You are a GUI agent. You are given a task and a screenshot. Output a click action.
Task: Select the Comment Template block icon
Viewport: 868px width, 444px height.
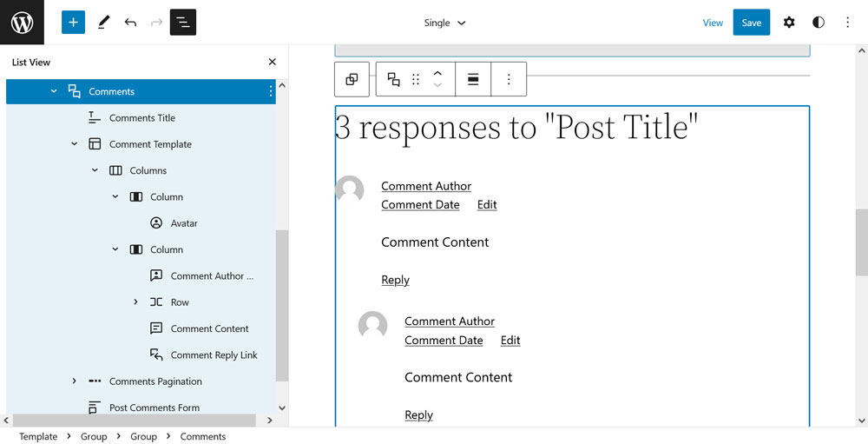tap(95, 144)
